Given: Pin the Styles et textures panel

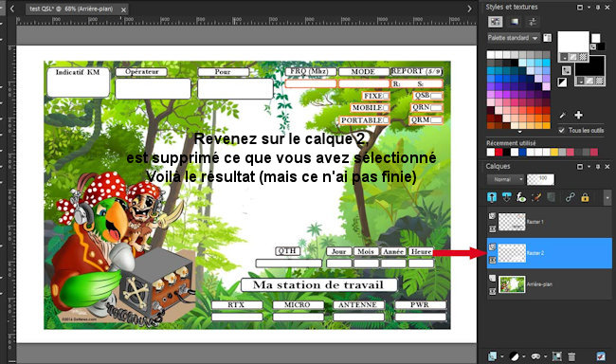Looking at the screenshot, I should [598, 8].
